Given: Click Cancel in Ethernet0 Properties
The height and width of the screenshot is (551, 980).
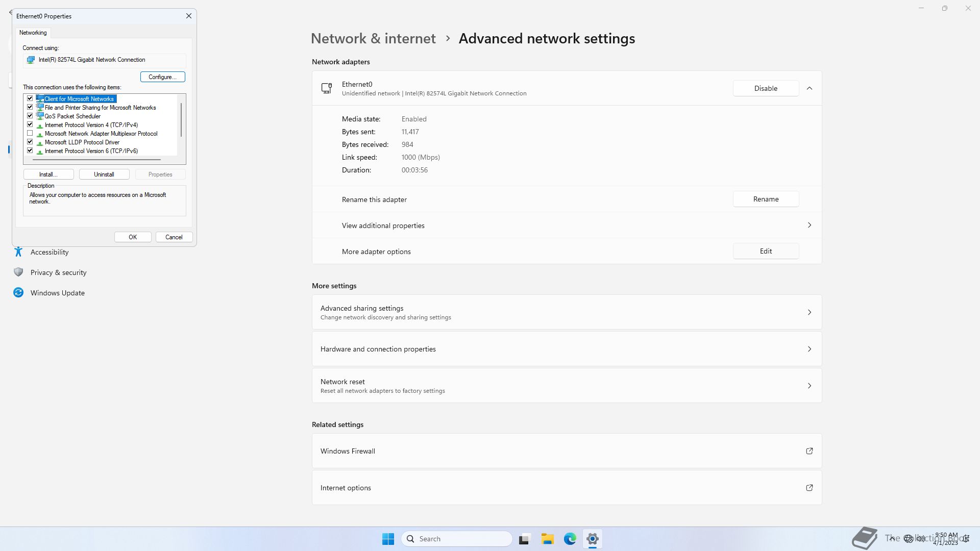Looking at the screenshot, I should tap(174, 237).
